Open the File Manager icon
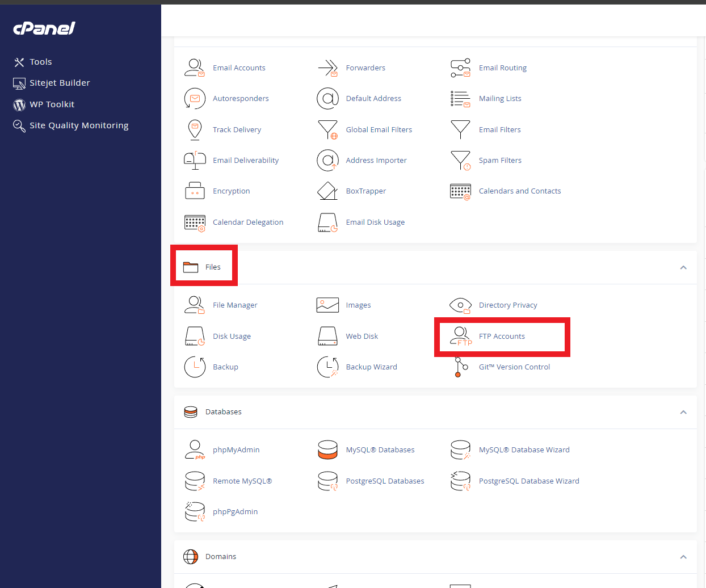The width and height of the screenshot is (706, 588). [195, 305]
